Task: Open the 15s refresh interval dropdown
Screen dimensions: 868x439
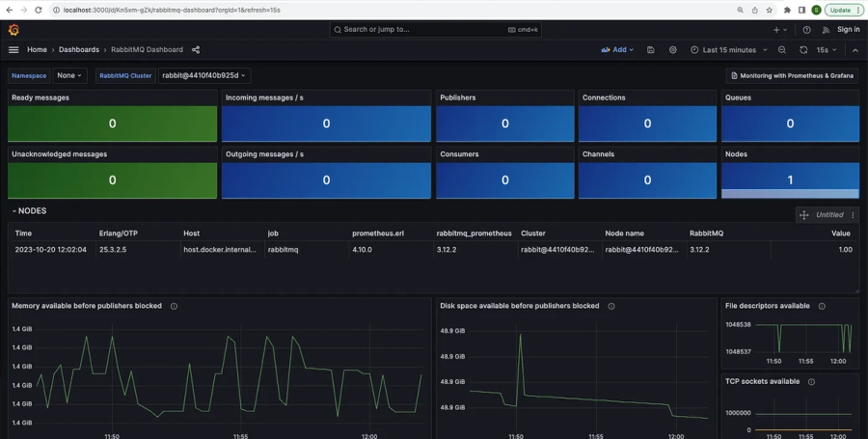Action: click(827, 50)
